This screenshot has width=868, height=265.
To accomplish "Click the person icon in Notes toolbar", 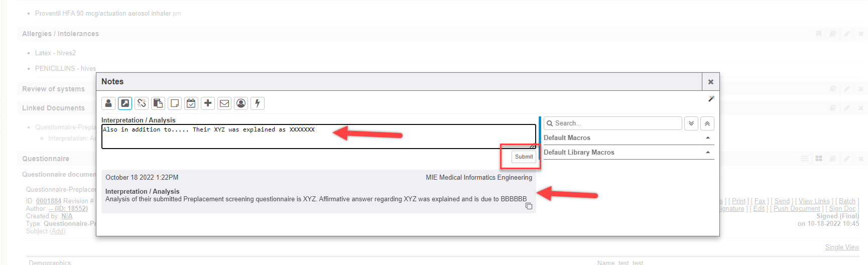I will [108, 103].
